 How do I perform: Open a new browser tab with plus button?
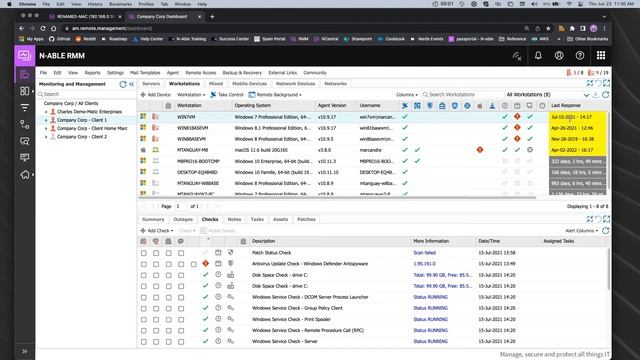(212, 17)
